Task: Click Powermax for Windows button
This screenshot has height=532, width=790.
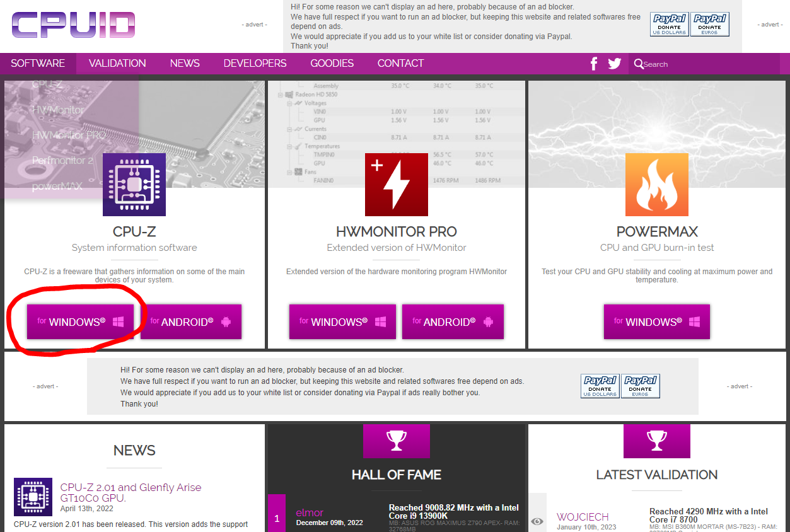Action: click(x=657, y=321)
